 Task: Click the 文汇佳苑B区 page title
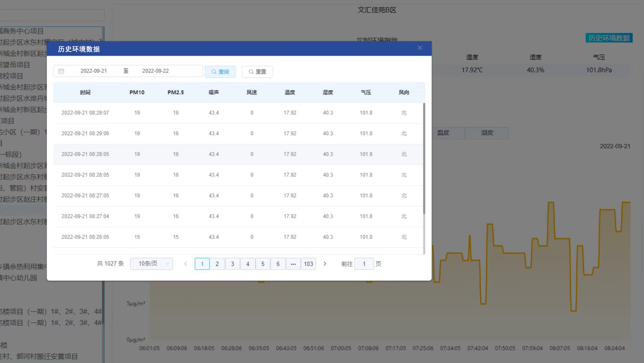click(377, 10)
